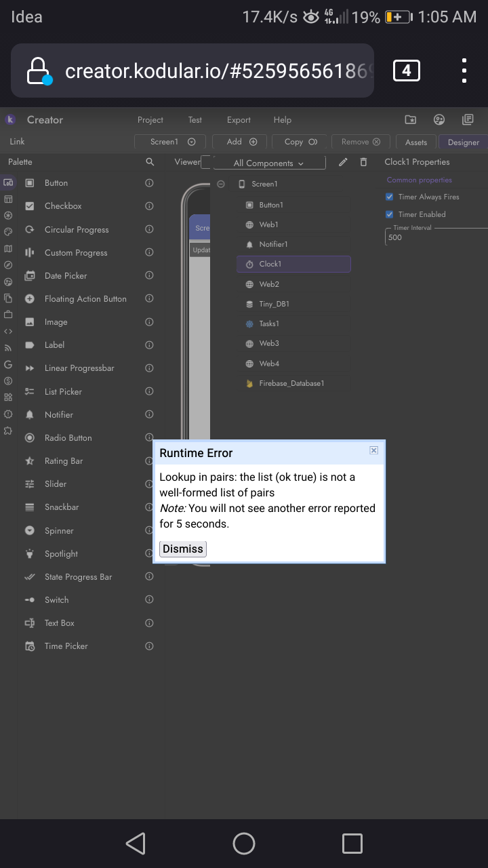Open info for the Checkbox component
Screen dimensions: 488x868
pyautogui.click(x=149, y=206)
